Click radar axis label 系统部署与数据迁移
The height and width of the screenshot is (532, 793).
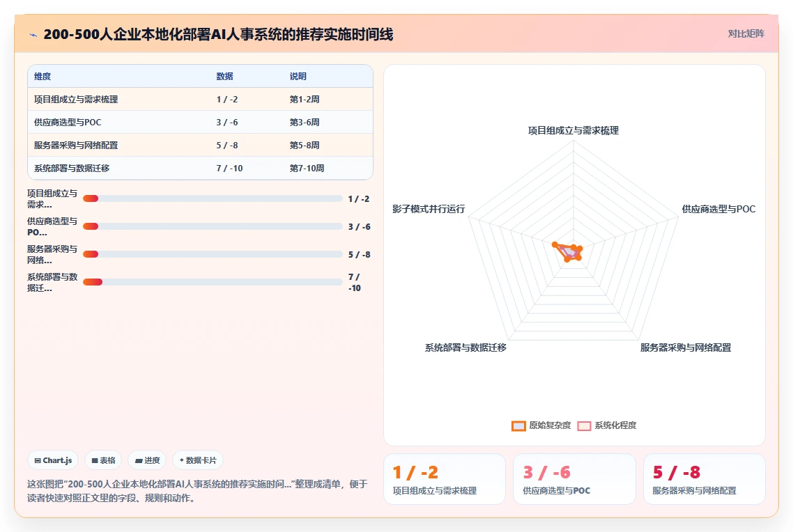point(465,347)
